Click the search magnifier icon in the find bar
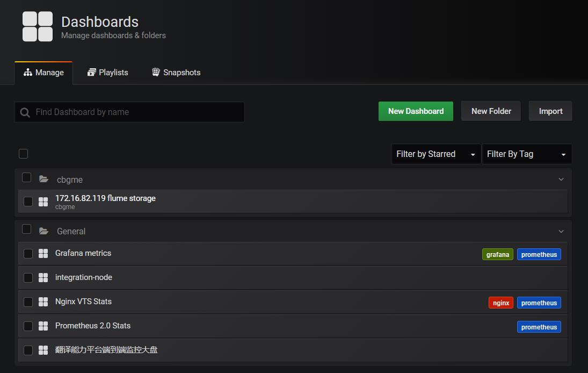 pyautogui.click(x=25, y=112)
